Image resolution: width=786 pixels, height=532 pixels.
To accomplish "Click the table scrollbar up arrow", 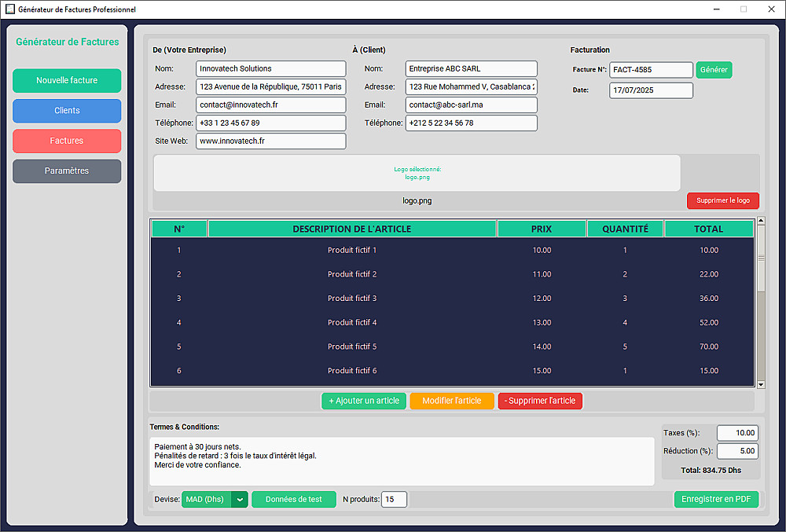I will [761, 220].
